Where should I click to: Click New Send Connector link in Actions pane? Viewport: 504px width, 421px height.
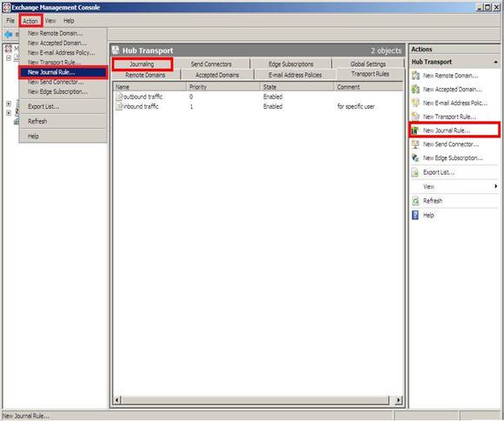coord(451,144)
